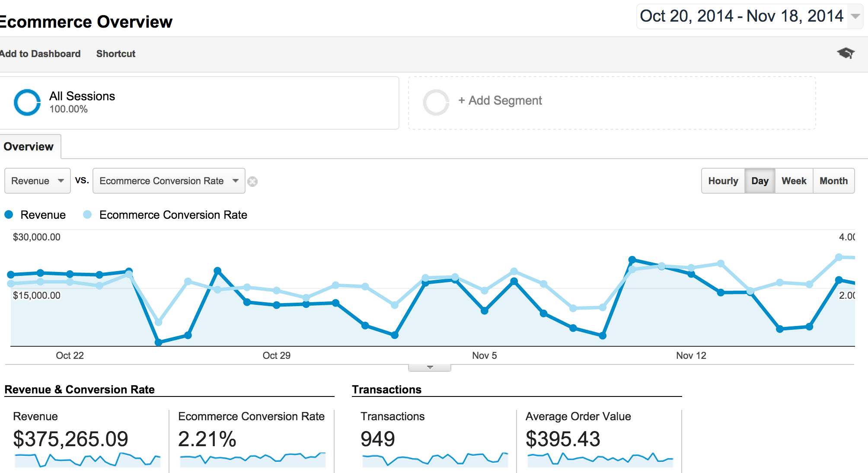This screenshot has width=868, height=473.
Task: Click the Oct 22 axis label
Action: pos(70,355)
